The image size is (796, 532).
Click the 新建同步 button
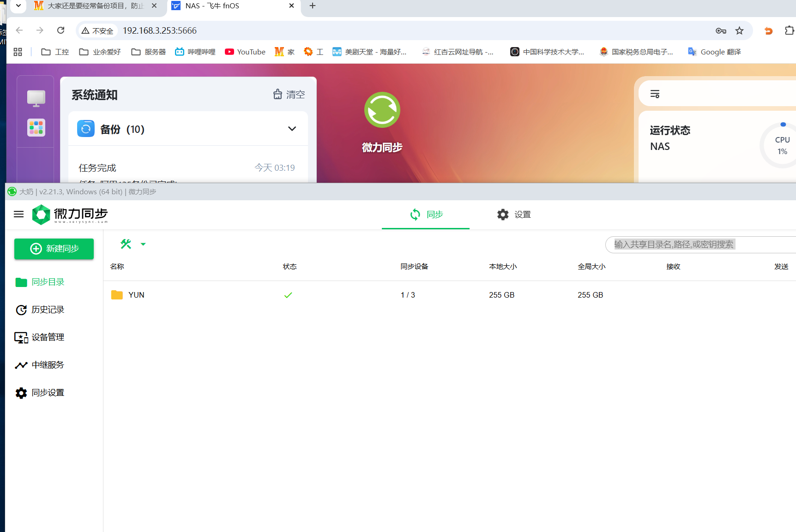54,249
